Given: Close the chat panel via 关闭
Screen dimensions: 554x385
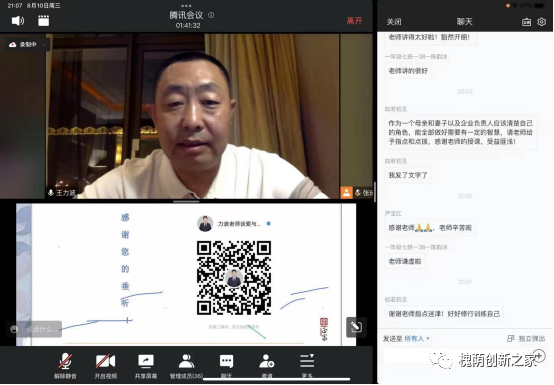Looking at the screenshot, I should point(394,22).
